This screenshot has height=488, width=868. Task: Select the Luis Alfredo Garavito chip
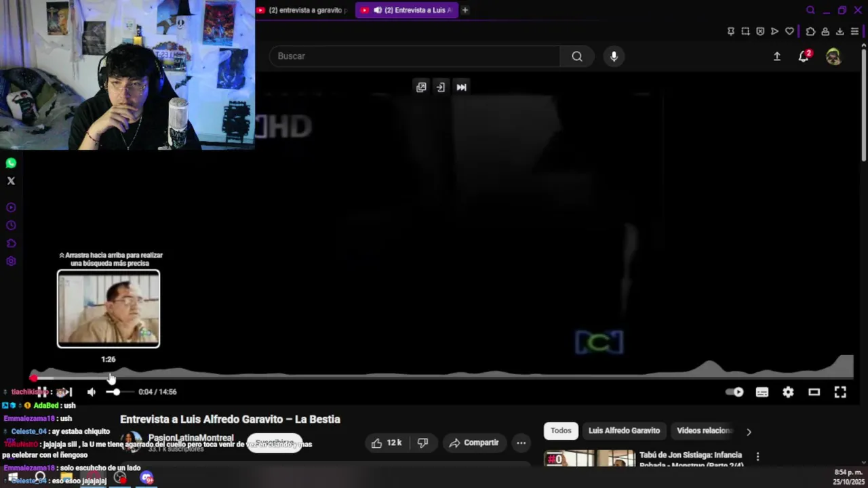pos(624,431)
